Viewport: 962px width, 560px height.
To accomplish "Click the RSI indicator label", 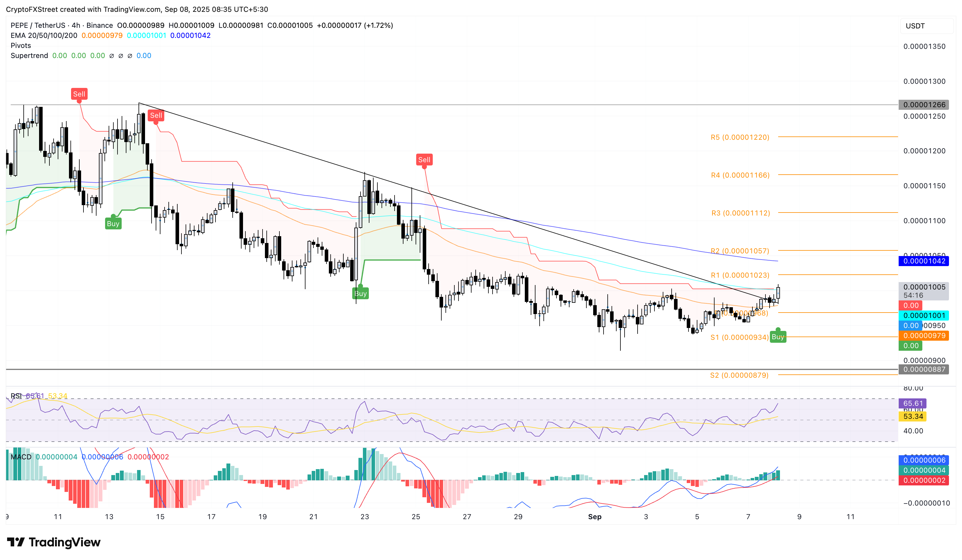I will (16, 396).
